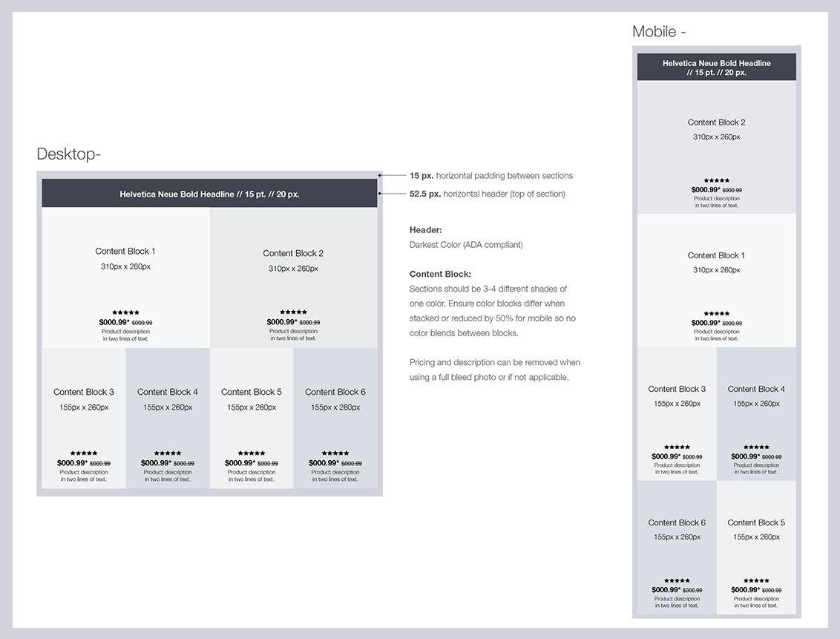Image resolution: width=840 pixels, height=639 pixels.
Task: Select desktop Content Block 3 label
Action: 84,392
